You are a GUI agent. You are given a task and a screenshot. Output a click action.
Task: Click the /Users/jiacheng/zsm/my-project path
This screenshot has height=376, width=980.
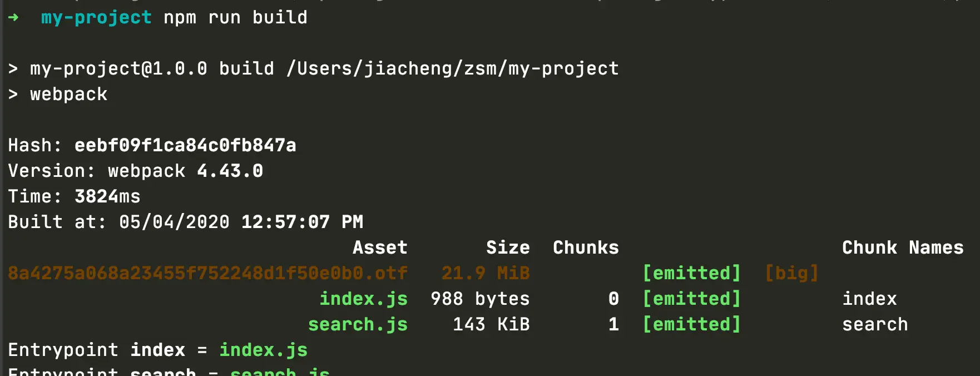[x=452, y=68]
